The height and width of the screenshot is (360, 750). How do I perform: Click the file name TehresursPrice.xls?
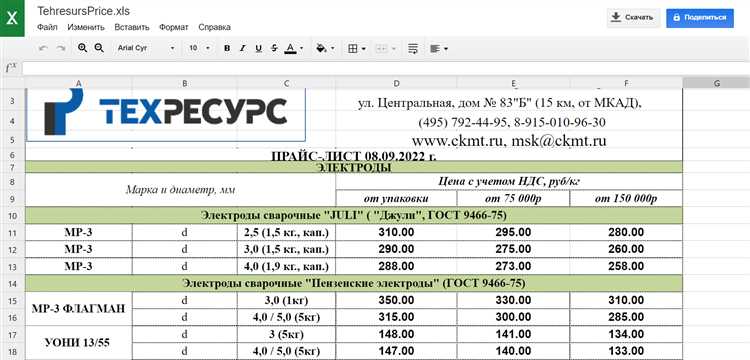point(83,11)
